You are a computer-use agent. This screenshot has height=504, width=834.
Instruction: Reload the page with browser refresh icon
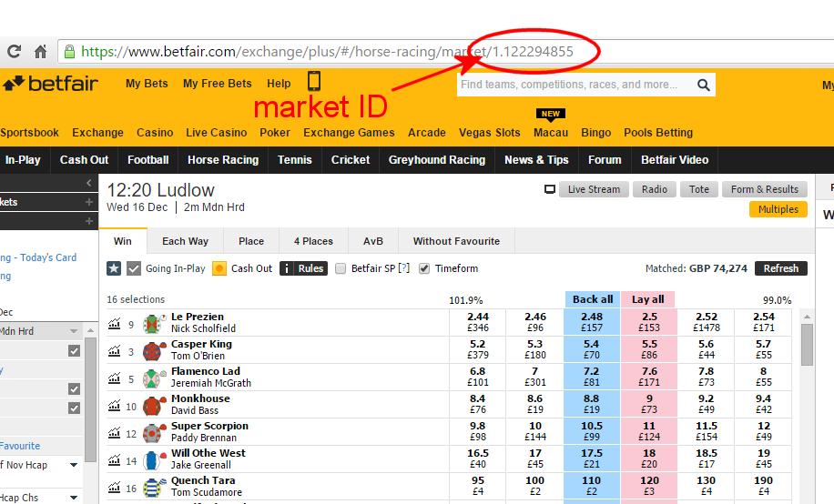pyautogui.click(x=14, y=52)
